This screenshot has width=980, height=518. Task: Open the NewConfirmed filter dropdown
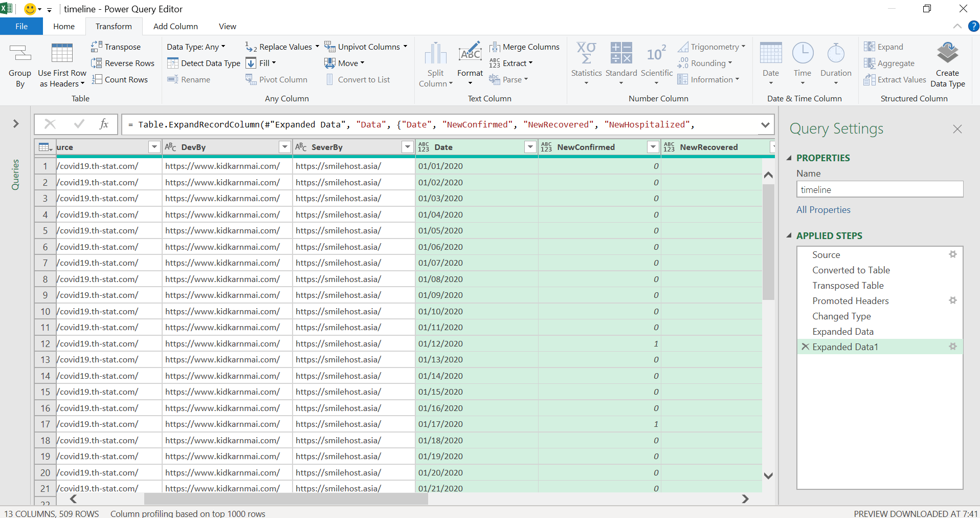(x=653, y=147)
